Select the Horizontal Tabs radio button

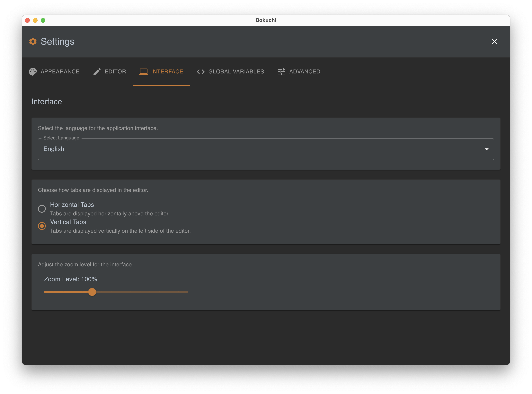pyautogui.click(x=42, y=209)
